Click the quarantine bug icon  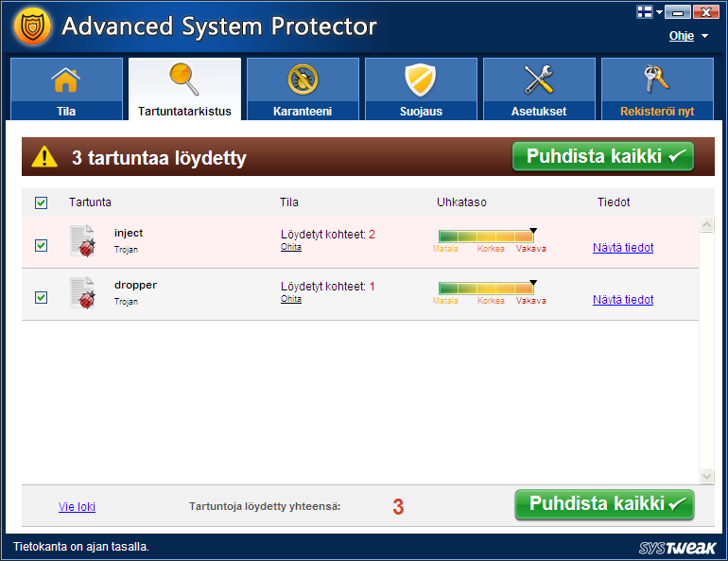click(303, 79)
